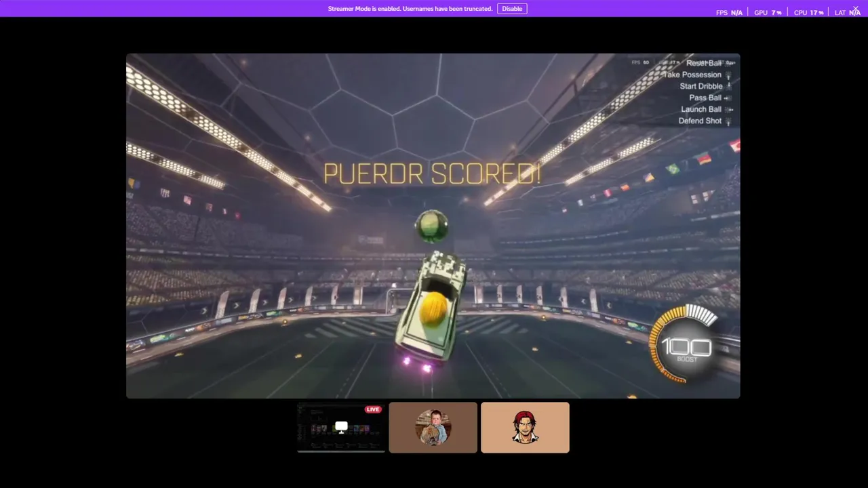
Task: Click the 'Take Possession' label
Action: (x=692, y=75)
